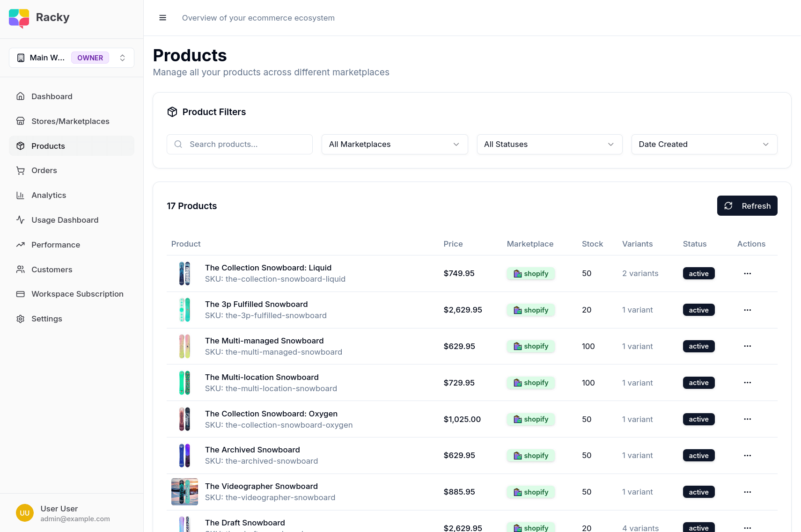Click the Analytics bar chart icon
This screenshot has height=532, width=801.
(x=21, y=196)
